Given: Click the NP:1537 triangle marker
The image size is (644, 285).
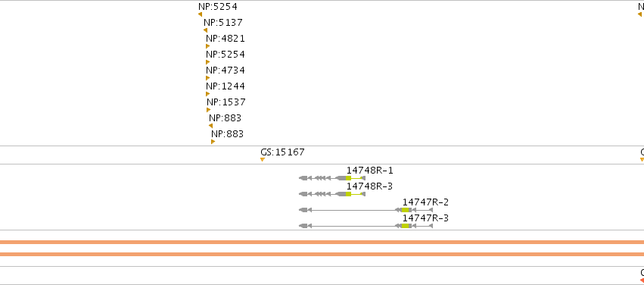Looking at the screenshot, I should click(x=209, y=110).
